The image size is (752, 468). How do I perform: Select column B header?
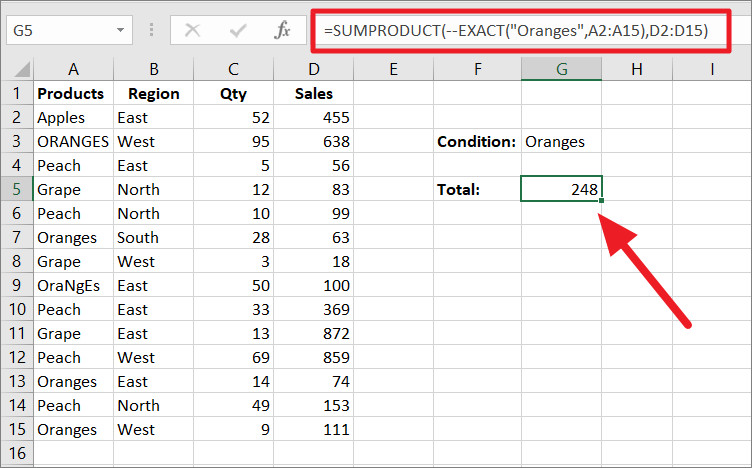point(153,70)
